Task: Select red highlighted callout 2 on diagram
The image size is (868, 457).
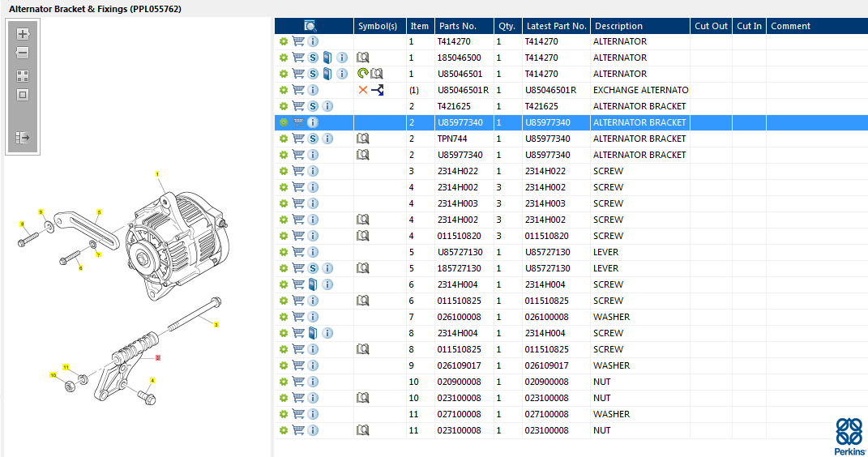Action: (x=158, y=358)
